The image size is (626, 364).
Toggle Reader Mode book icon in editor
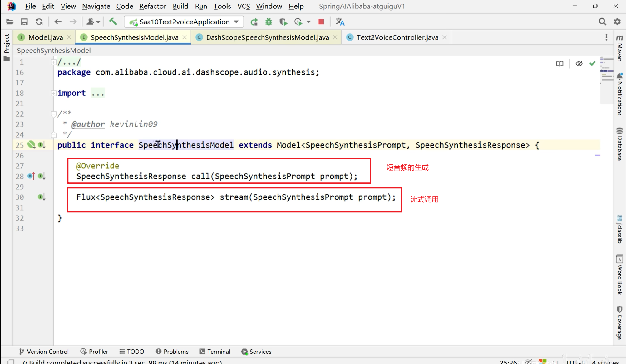click(559, 64)
